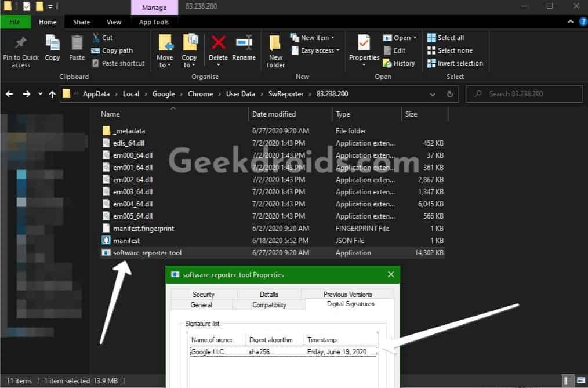Expand the Open dropdown arrow

tap(415, 38)
